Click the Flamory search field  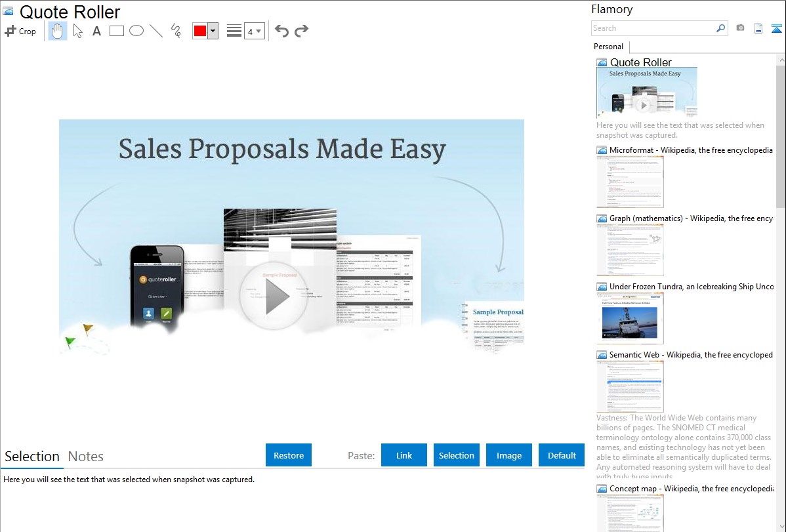point(653,28)
